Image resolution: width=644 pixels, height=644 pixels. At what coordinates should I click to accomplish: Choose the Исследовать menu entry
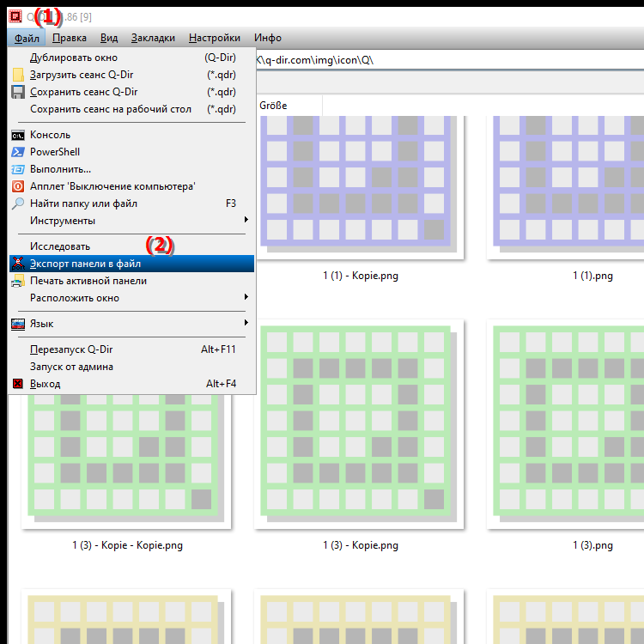[x=131, y=246]
